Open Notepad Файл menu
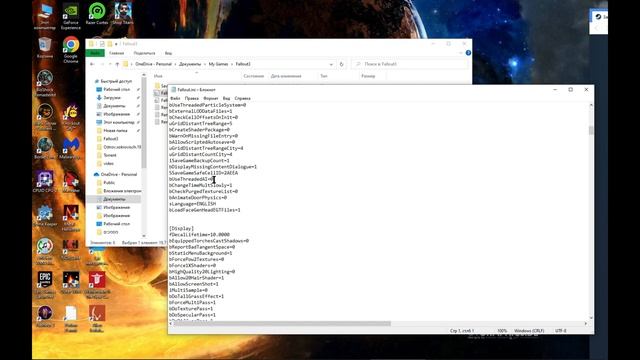 [x=175, y=98]
